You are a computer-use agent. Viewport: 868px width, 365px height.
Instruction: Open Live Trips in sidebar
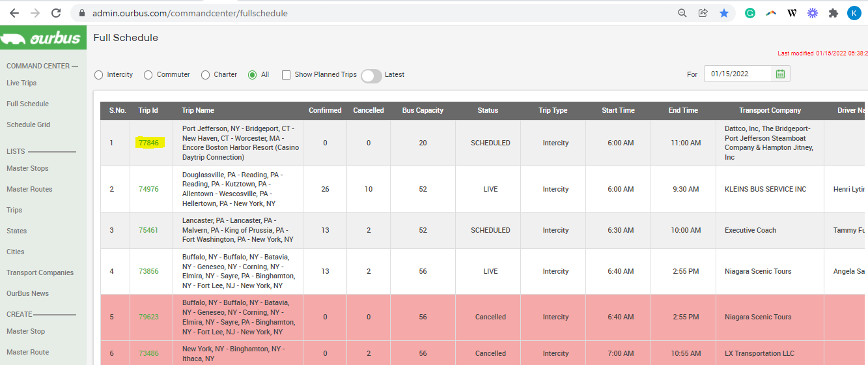pyautogui.click(x=21, y=83)
